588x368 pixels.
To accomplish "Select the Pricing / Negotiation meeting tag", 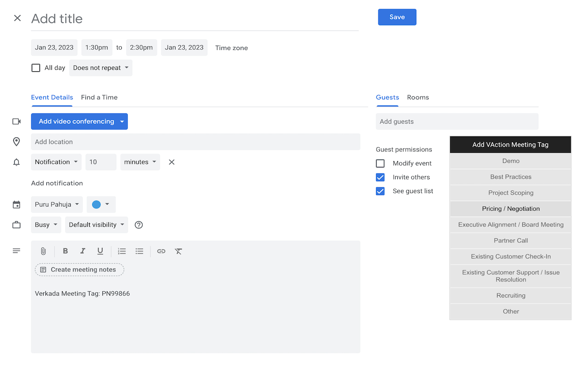I will [x=510, y=209].
